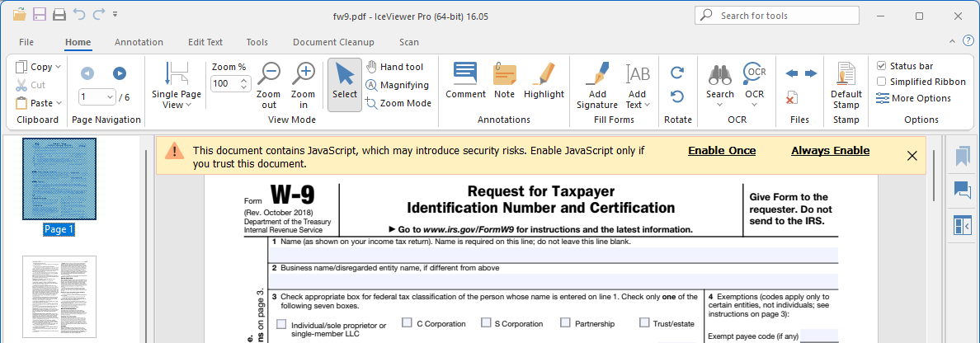980x343 pixels.
Task: Click the OCR icon
Action: pos(754,73)
